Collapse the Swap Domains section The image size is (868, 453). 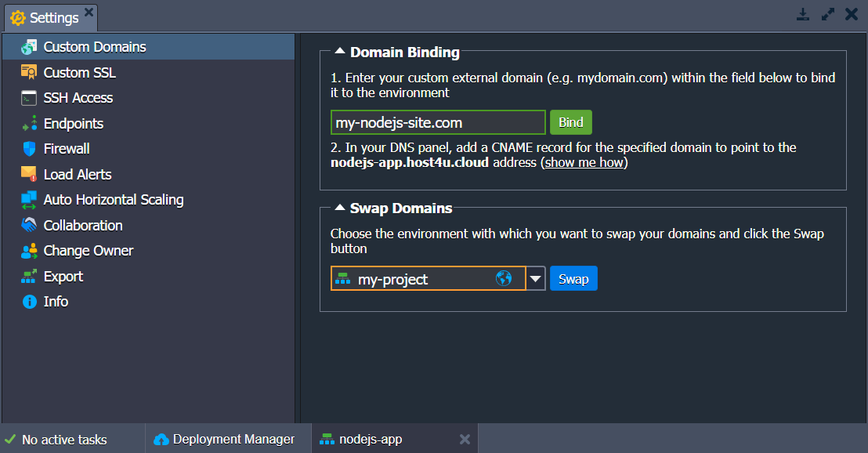[x=338, y=208]
